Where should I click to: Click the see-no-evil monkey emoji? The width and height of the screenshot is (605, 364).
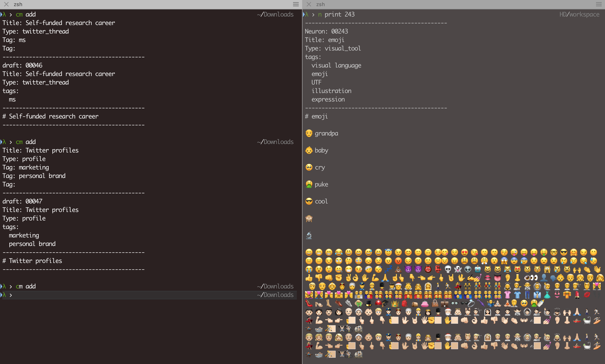(309, 218)
